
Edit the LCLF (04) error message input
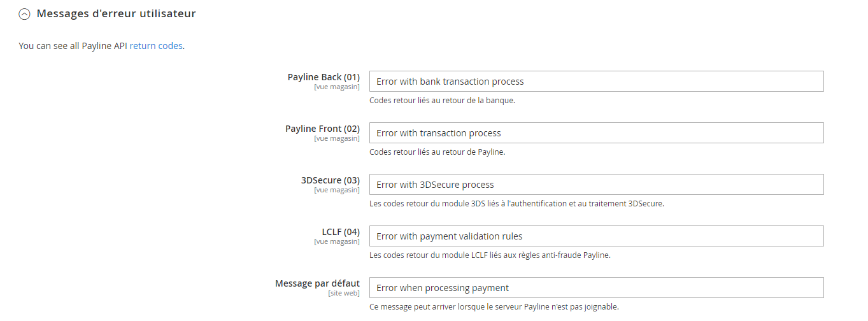pos(596,236)
